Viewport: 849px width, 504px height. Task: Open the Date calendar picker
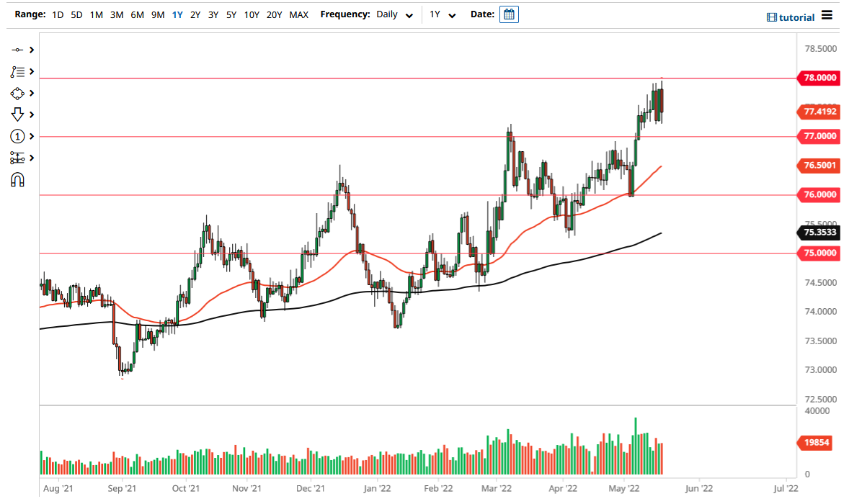[509, 14]
